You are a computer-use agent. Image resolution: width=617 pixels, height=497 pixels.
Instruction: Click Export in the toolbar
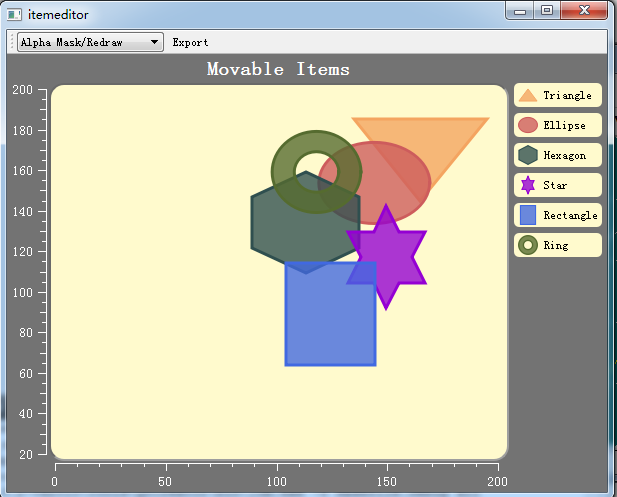click(x=190, y=42)
